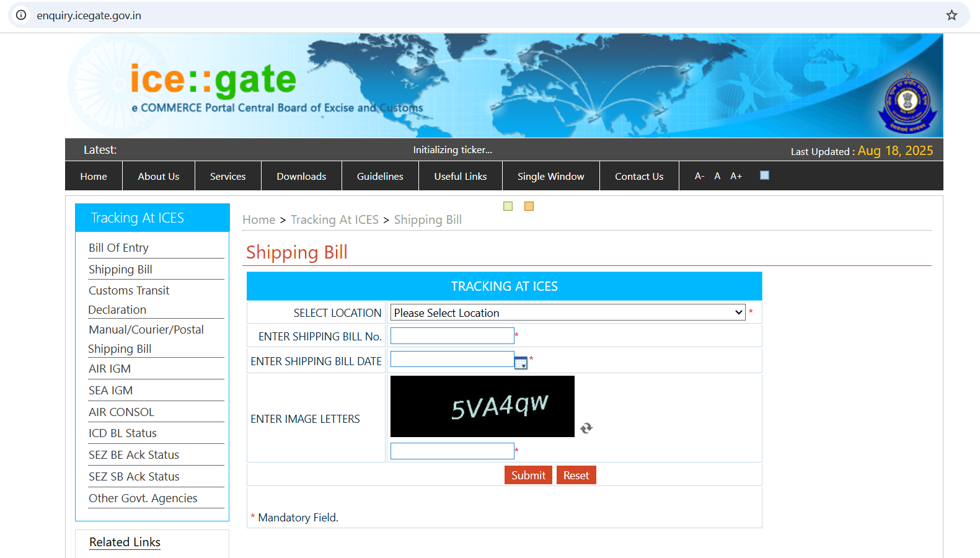Increase font size with A+

coord(736,176)
